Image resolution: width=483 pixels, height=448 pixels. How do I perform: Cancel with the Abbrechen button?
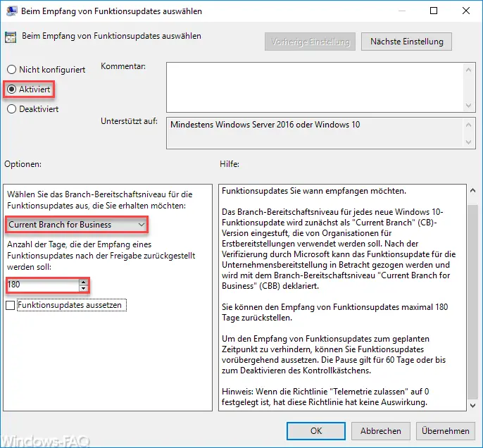coord(381,431)
